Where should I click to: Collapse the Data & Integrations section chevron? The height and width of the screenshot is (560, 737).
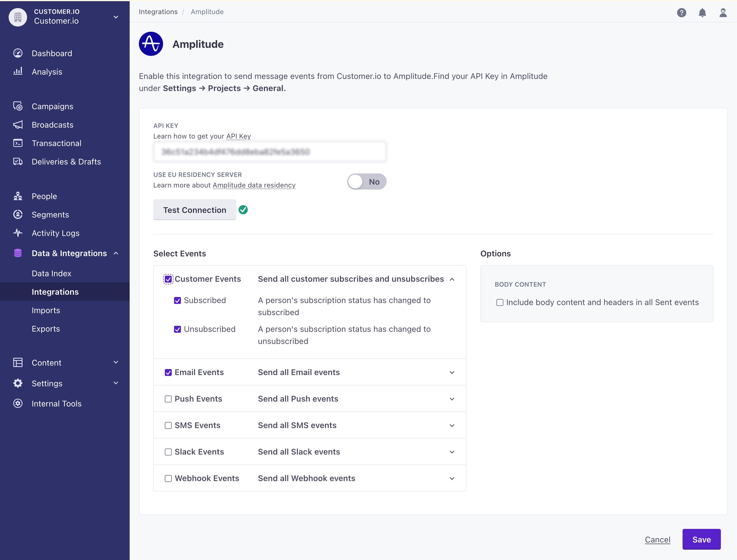(x=116, y=253)
